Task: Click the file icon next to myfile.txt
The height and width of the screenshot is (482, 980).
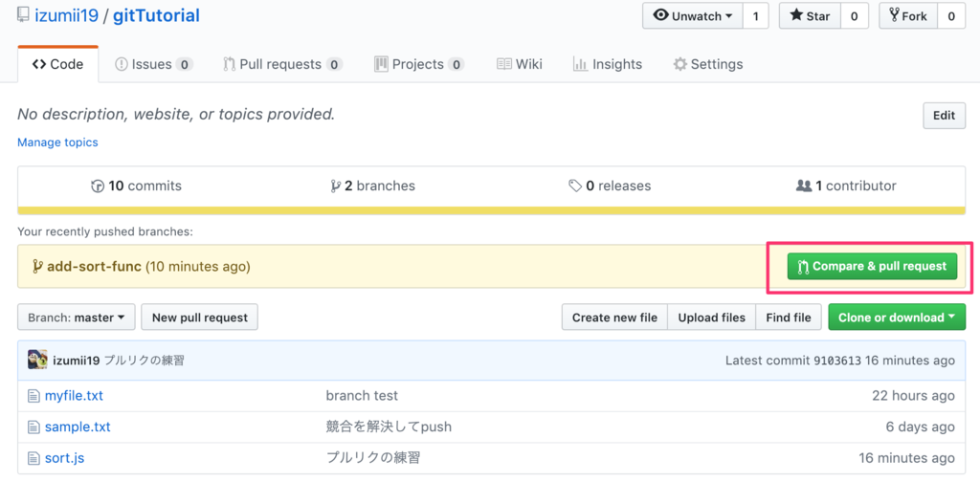Action: (33, 396)
